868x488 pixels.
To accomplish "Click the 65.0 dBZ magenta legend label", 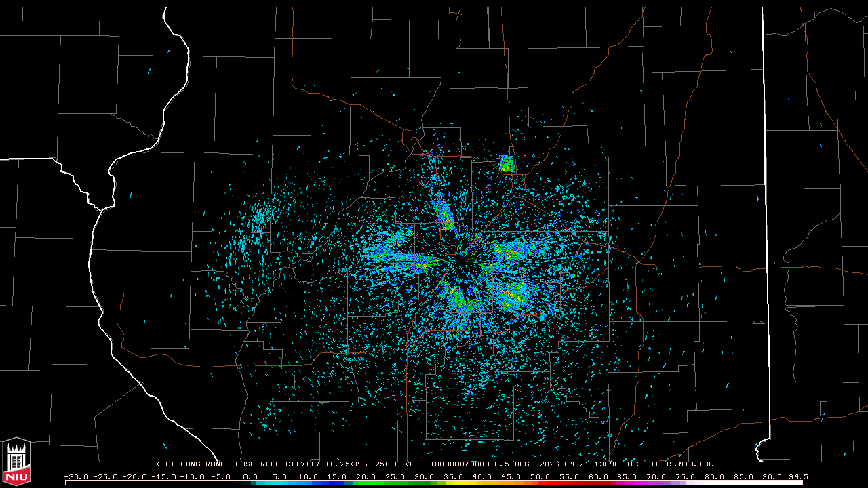I will [x=627, y=476].
